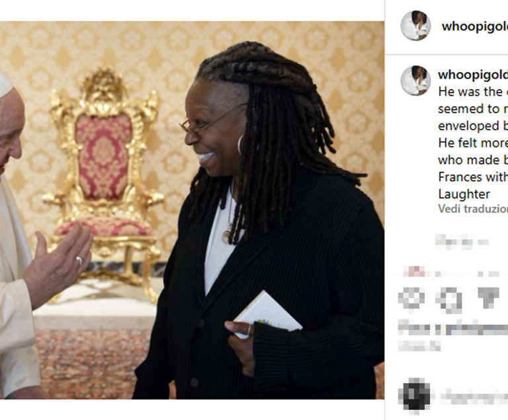Screen dimensions: 508x420
Task: Select the caption word 'Laughter'
Action: [x=464, y=194]
